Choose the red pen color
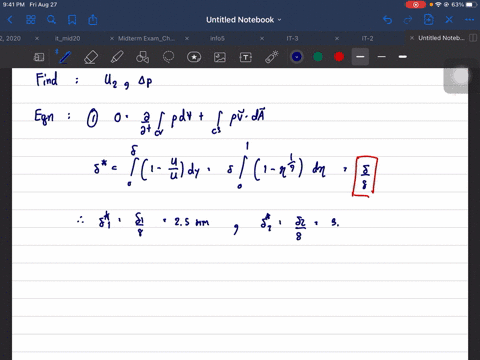Viewport: 480px width, 360px height. [x=339, y=57]
